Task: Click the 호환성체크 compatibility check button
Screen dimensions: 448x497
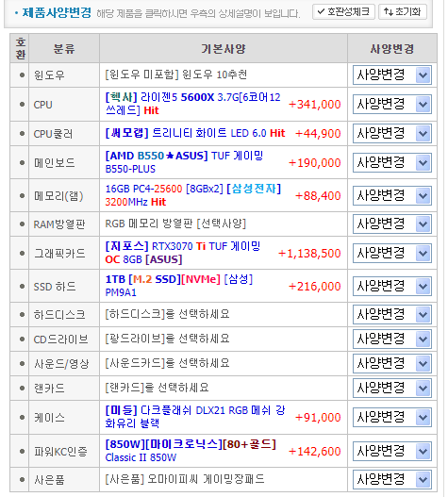Action: click(x=343, y=12)
